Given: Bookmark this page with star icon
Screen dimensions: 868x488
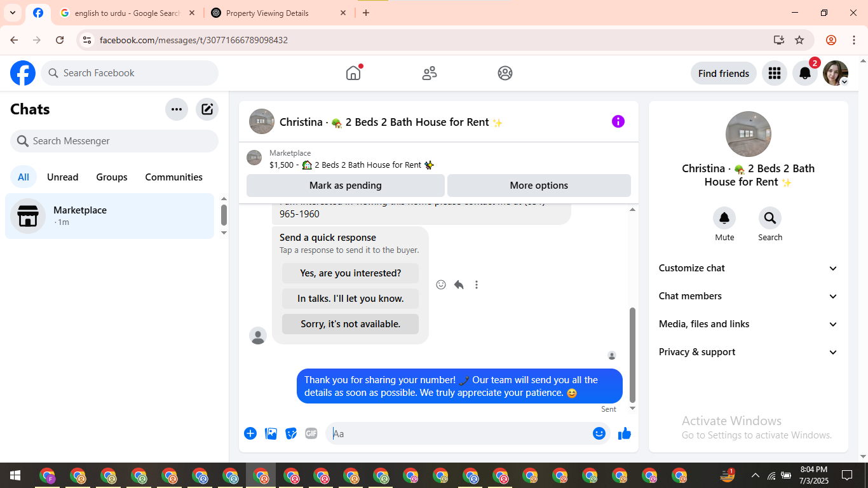Looking at the screenshot, I should pos(799,40).
